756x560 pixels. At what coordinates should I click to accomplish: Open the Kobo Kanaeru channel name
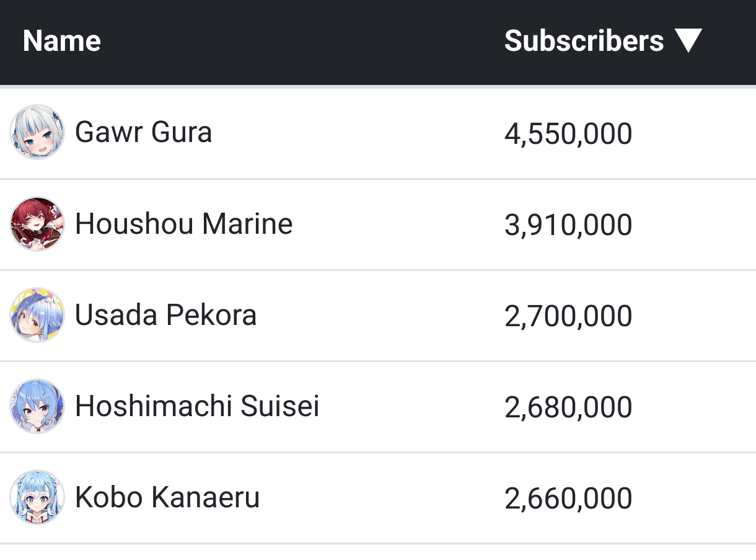[167, 497]
